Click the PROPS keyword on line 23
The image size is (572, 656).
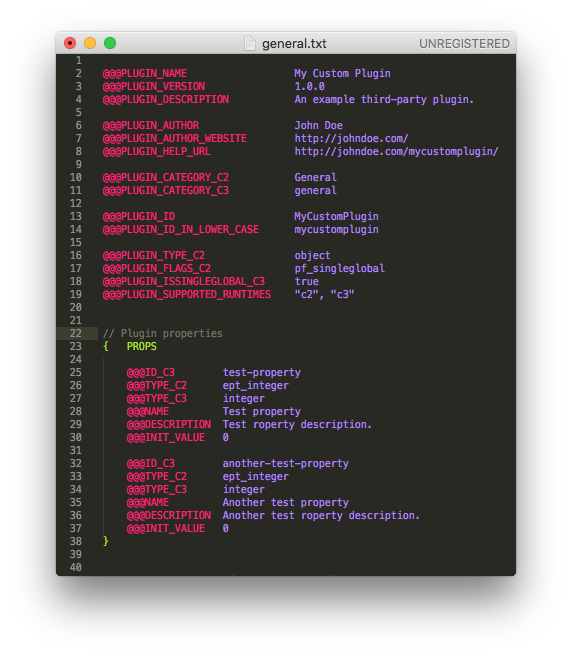[x=142, y=346]
